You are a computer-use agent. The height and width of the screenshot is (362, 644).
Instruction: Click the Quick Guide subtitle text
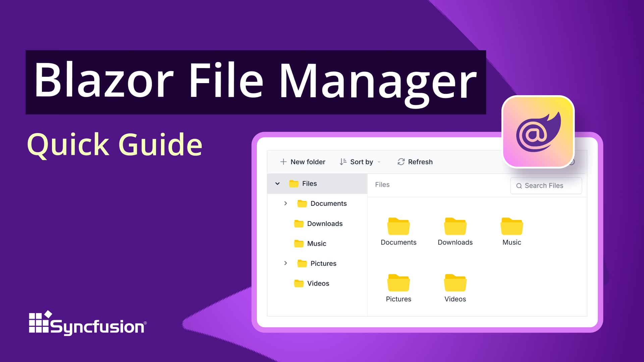coord(115,145)
